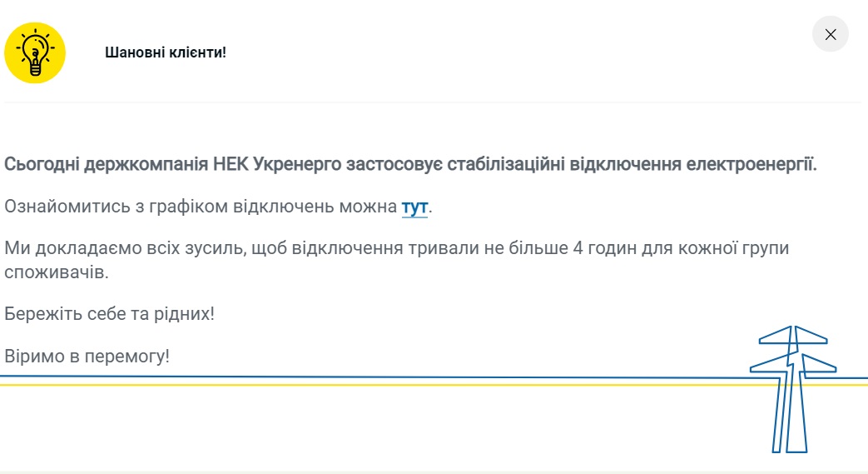The height and width of the screenshot is (474, 868).
Task: Click the bold sentence about stabilization outages
Action: 410,165
